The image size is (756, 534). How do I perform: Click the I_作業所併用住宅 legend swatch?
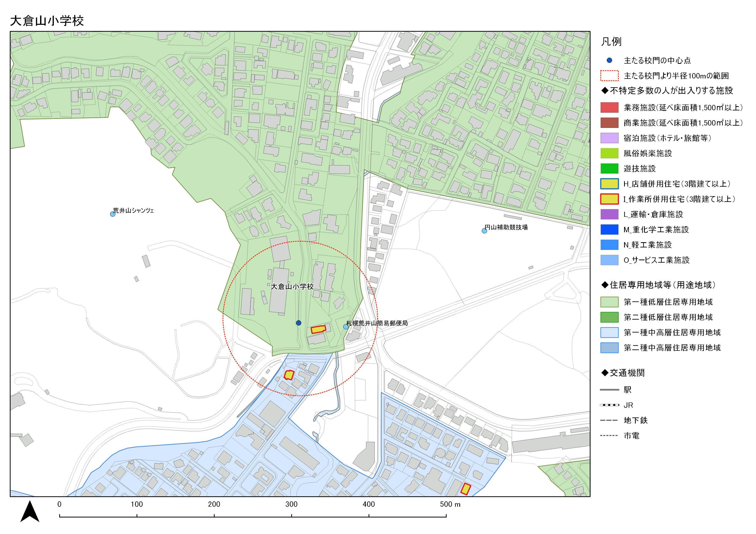pos(609,199)
